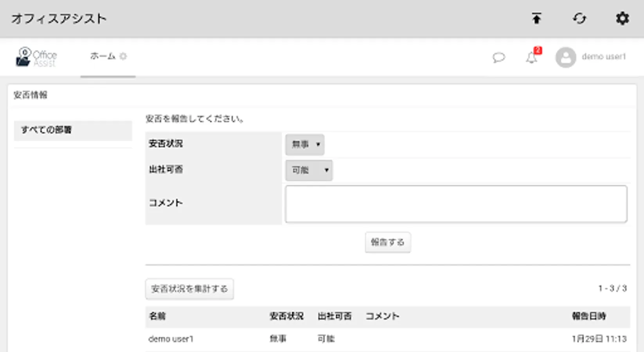Click the Office Assist logo
The width and height of the screenshot is (644, 352).
click(x=36, y=57)
